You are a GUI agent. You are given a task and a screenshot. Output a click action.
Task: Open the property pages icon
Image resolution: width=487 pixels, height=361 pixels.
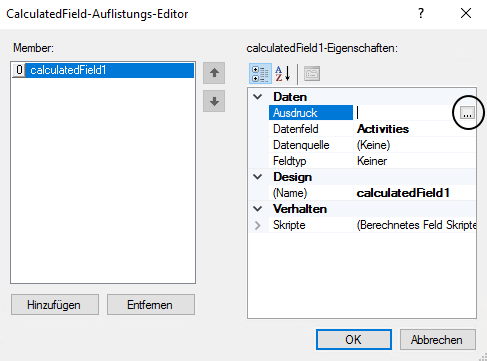(312, 74)
